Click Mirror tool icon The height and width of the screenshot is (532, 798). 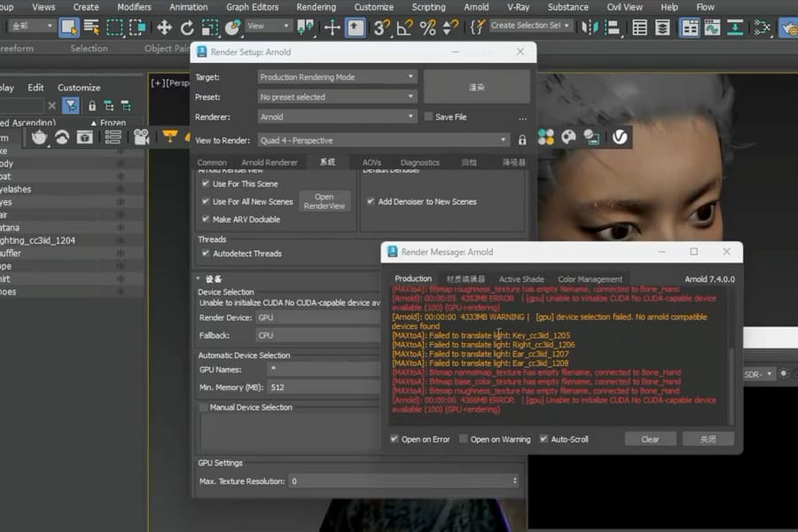tap(590, 27)
